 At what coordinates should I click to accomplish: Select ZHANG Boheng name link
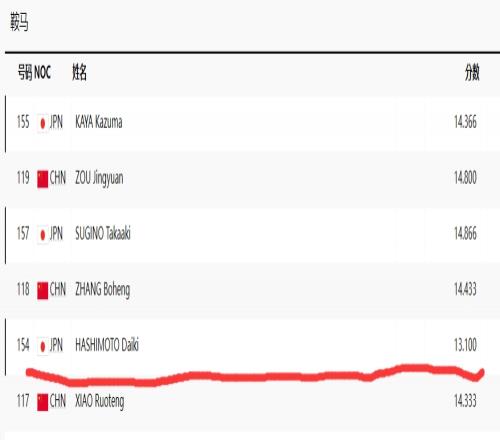pos(102,290)
